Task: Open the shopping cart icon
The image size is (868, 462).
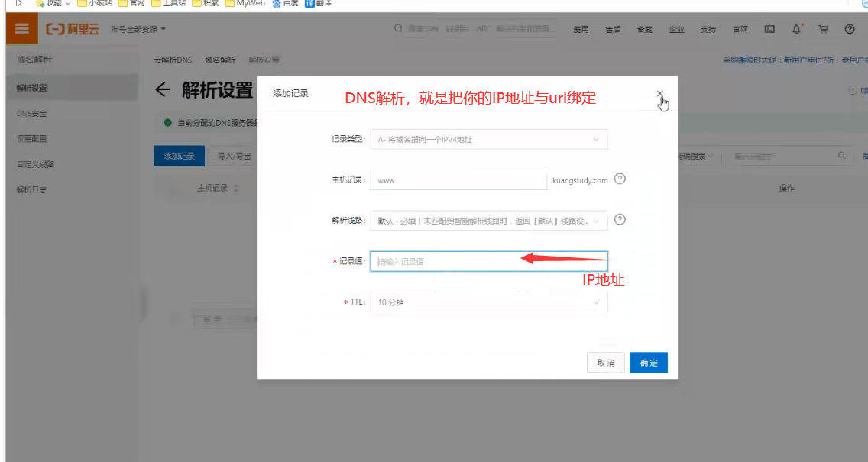Action: (x=823, y=30)
